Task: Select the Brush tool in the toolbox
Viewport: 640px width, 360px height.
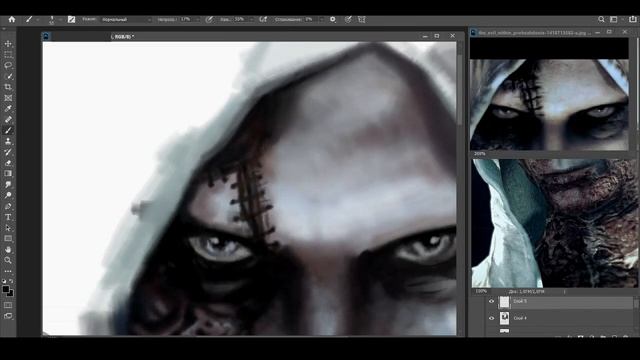Action: pos(8,130)
